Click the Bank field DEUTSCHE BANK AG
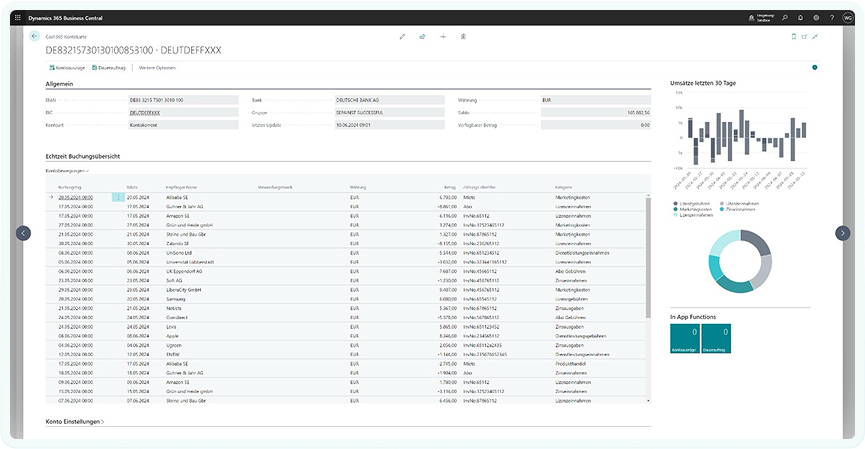Viewport: 865px width, 449px height. pos(389,100)
